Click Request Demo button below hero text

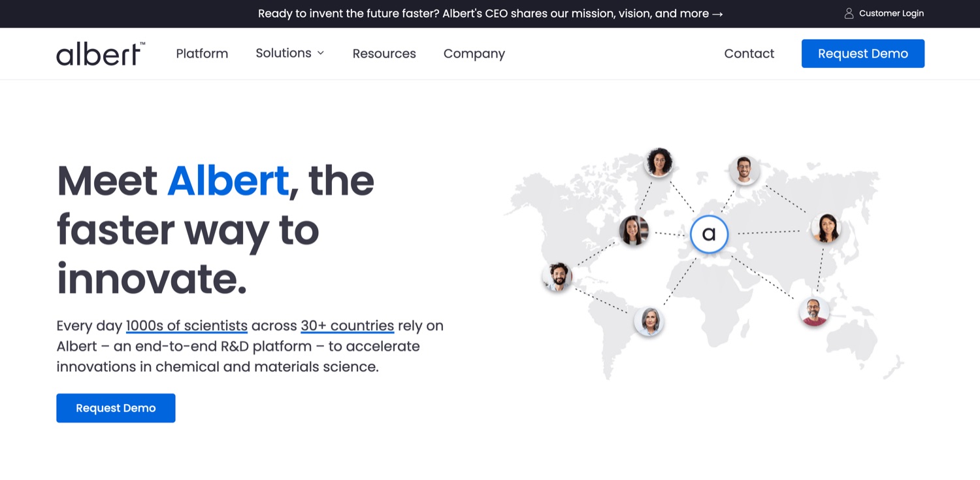click(x=116, y=408)
